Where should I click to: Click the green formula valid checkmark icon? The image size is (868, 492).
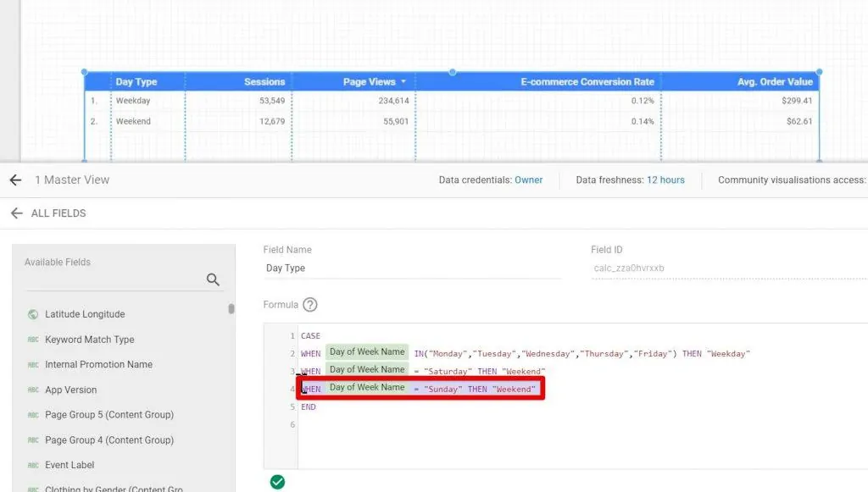point(277,482)
